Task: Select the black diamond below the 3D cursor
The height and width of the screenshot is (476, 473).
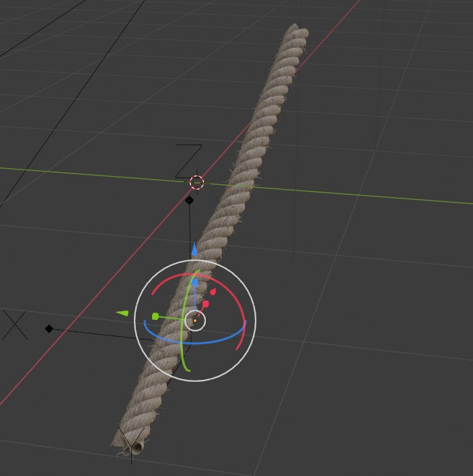Action: click(x=189, y=200)
